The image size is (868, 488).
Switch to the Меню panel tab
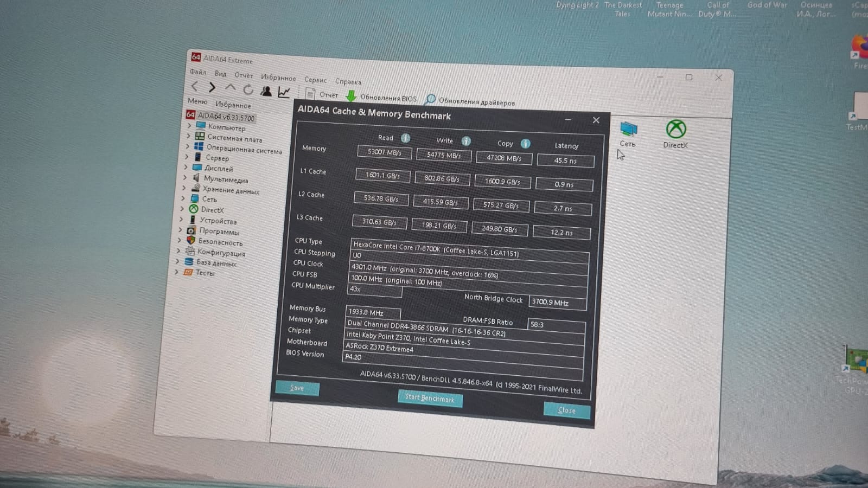point(197,101)
